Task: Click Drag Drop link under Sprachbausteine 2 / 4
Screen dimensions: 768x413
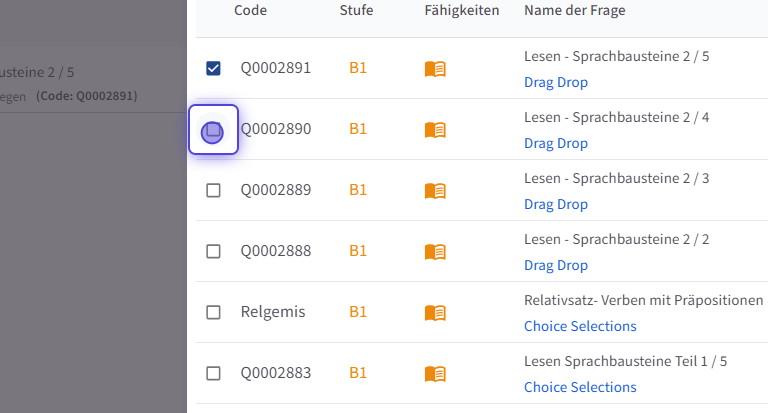Action: point(556,143)
